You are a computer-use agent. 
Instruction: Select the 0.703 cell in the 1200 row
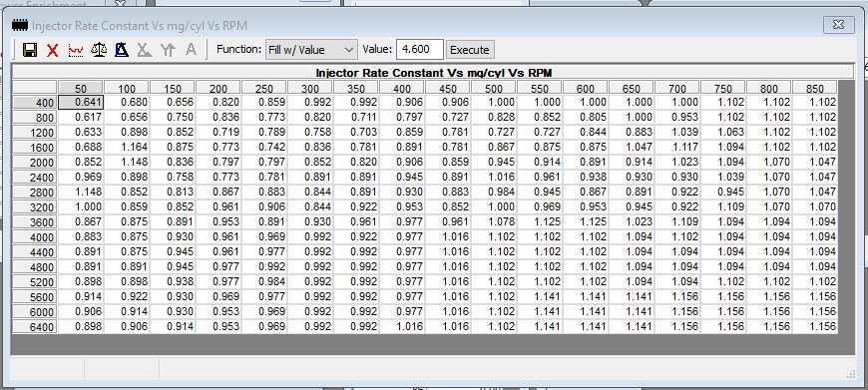(x=356, y=133)
